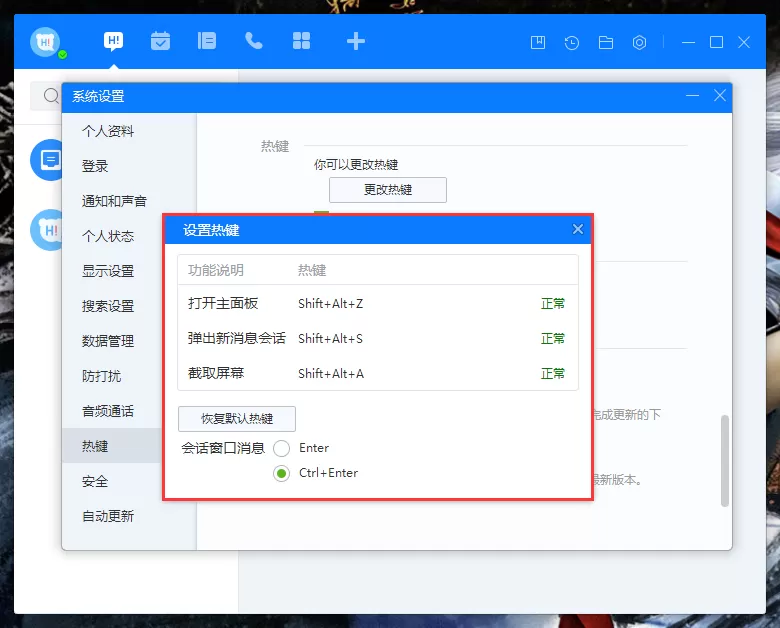Click the plus icon to add new
780x628 pixels.
[x=356, y=41]
